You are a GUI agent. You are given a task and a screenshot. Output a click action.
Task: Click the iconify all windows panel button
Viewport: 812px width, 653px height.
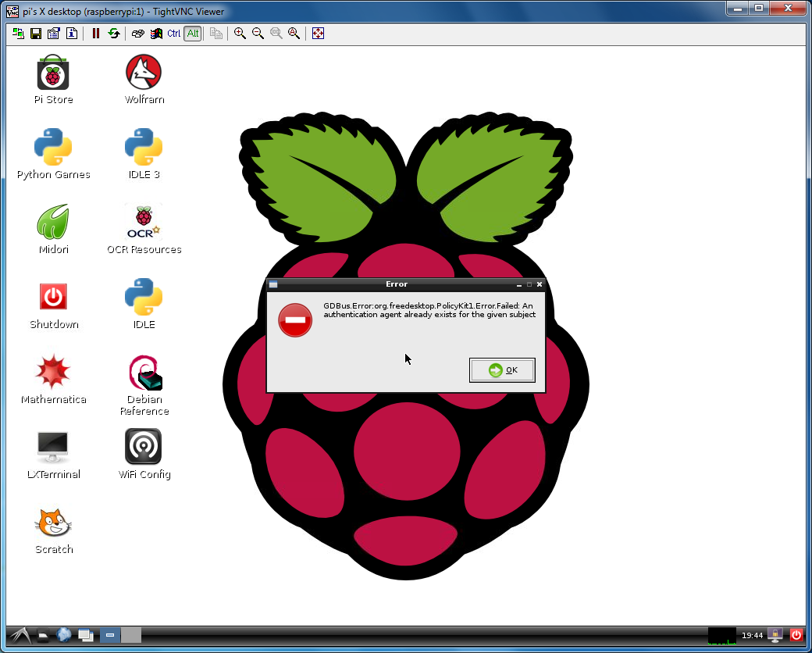[x=85, y=635]
